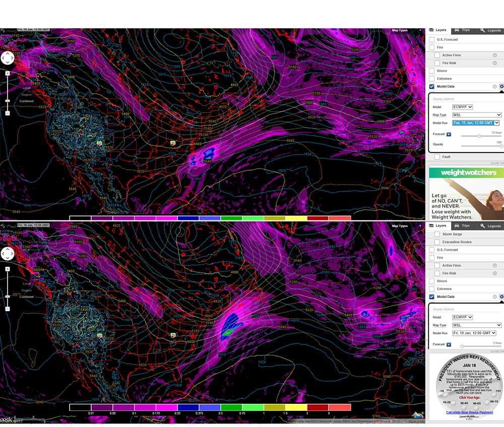Click clock icon beside Fire Risk, bottom panel
The height and width of the screenshot is (427, 504).
[495, 273]
